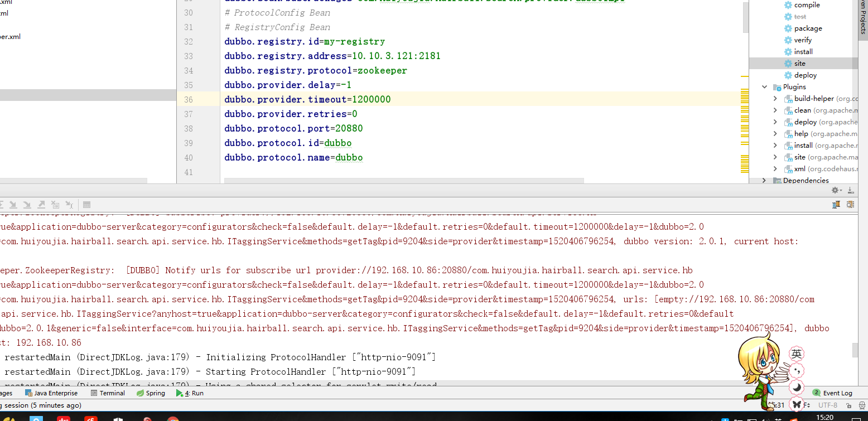Screen dimensions: 868x421
Task: Click the dubbo.provider.delay=-1 line
Action: point(288,85)
